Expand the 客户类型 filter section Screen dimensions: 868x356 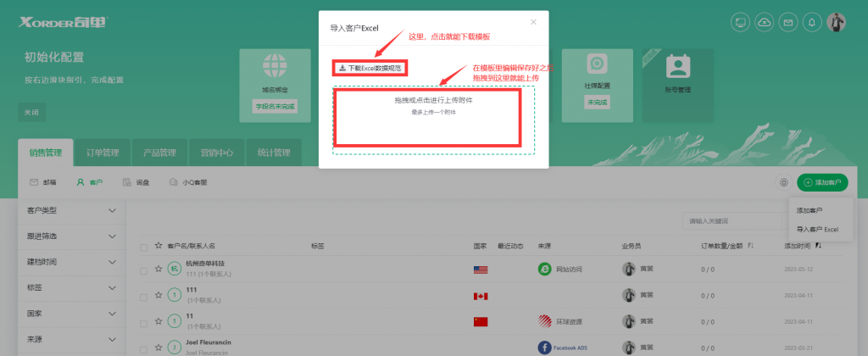(x=72, y=210)
